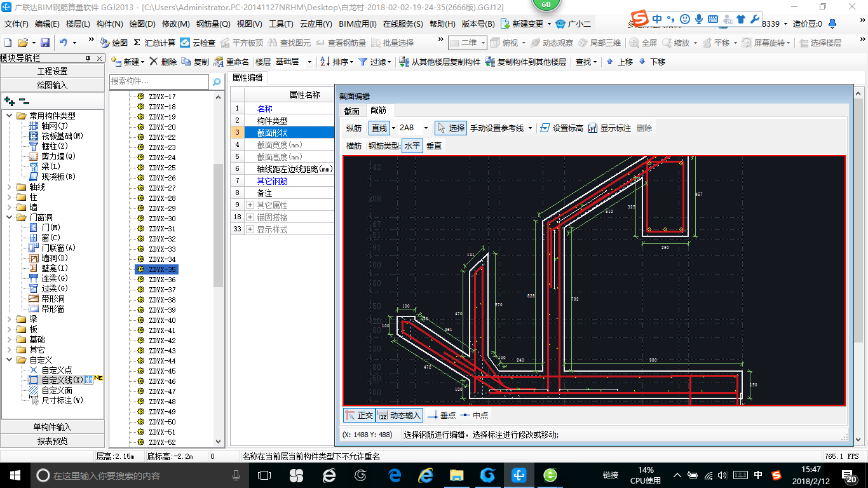Toggle 动态输入 dynamic input
Viewport: 868px width, 488px height.
pyautogui.click(x=399, y=415)
